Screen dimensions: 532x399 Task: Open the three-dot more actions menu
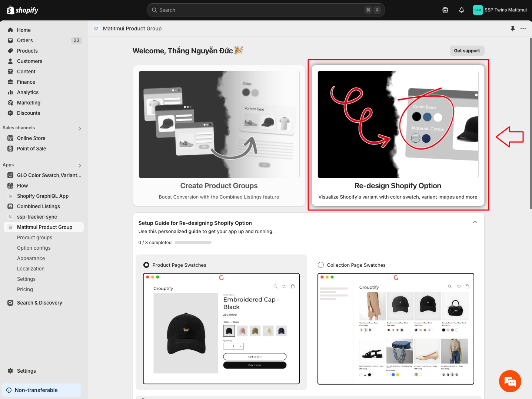pyautogui.click(x=523, y=29)
